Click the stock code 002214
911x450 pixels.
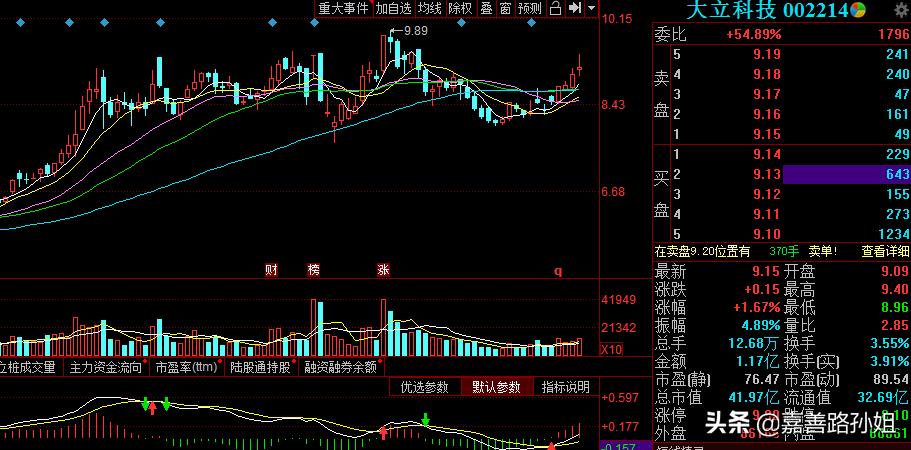coord(815,10)
